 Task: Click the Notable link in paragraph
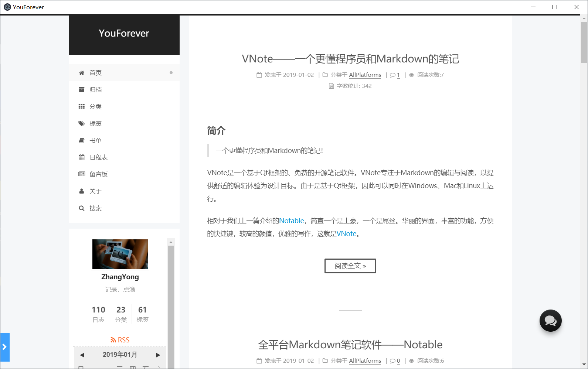click(292, 221)
